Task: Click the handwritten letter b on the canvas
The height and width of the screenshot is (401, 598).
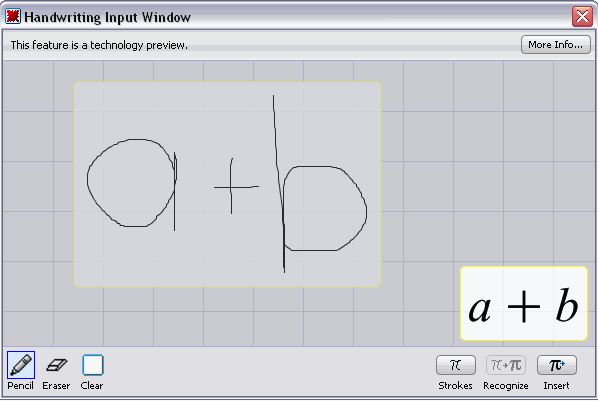Action: pyautogui.click(x=320, y=184)
